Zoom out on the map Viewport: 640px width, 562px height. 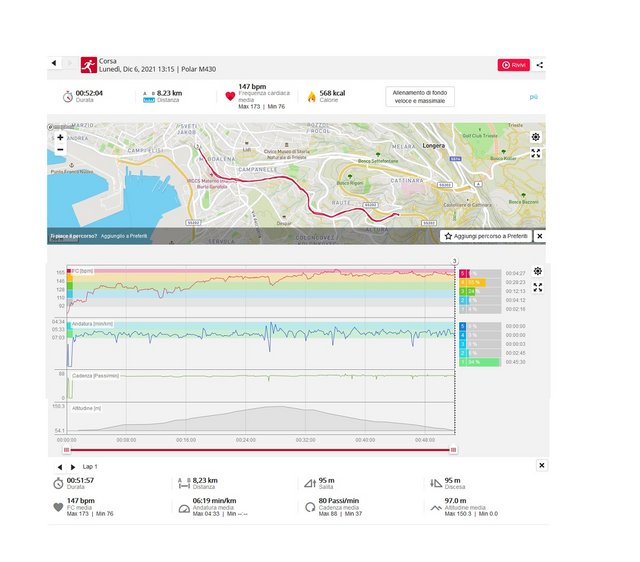(60, 150)
